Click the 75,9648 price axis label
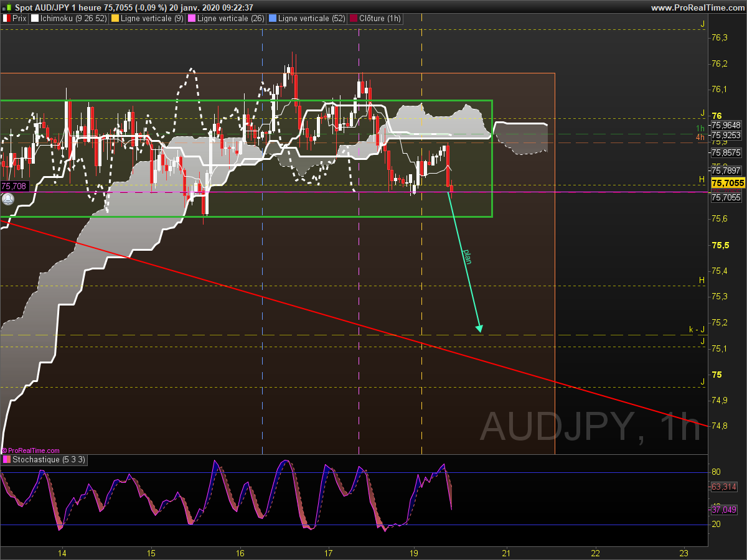 726,125
